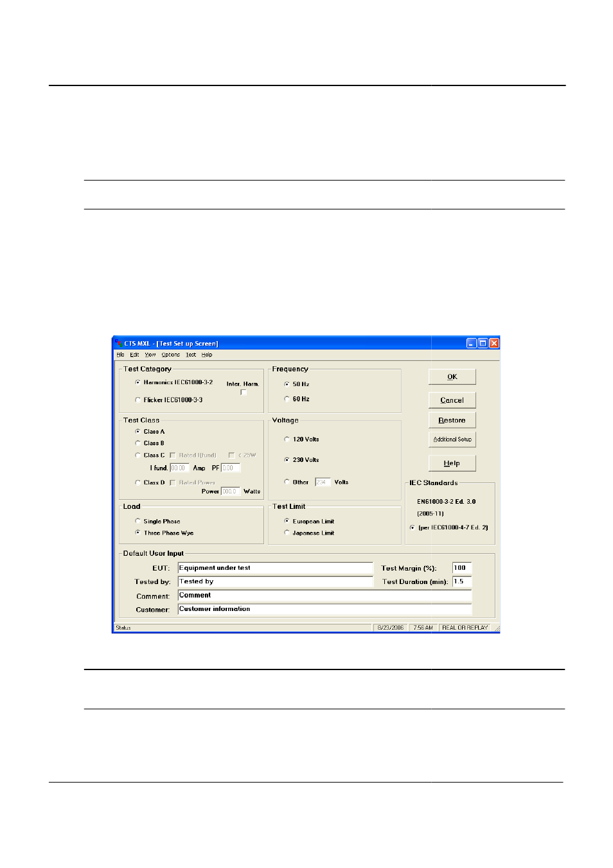The height and width of the screenshot is (868, 613).
Task: Select Flicker IEC61000-3-3 test category
Action: (x=138, y=400)
